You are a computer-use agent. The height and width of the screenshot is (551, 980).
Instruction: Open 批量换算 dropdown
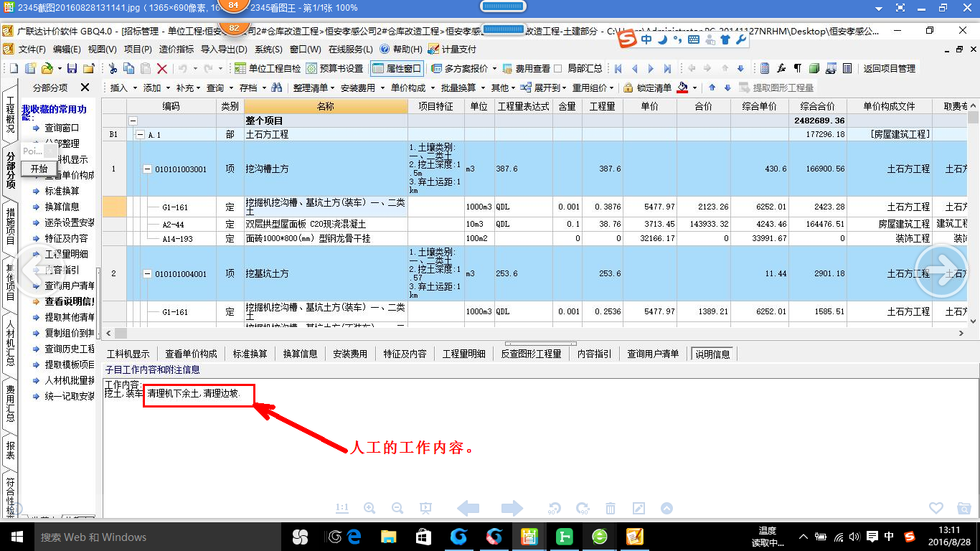pos(462,88)
